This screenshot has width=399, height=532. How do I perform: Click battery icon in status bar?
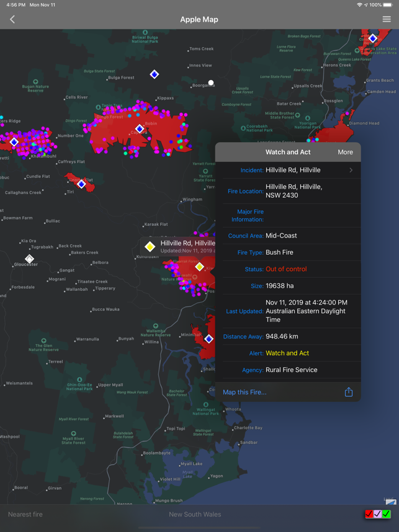pos(388,5)
